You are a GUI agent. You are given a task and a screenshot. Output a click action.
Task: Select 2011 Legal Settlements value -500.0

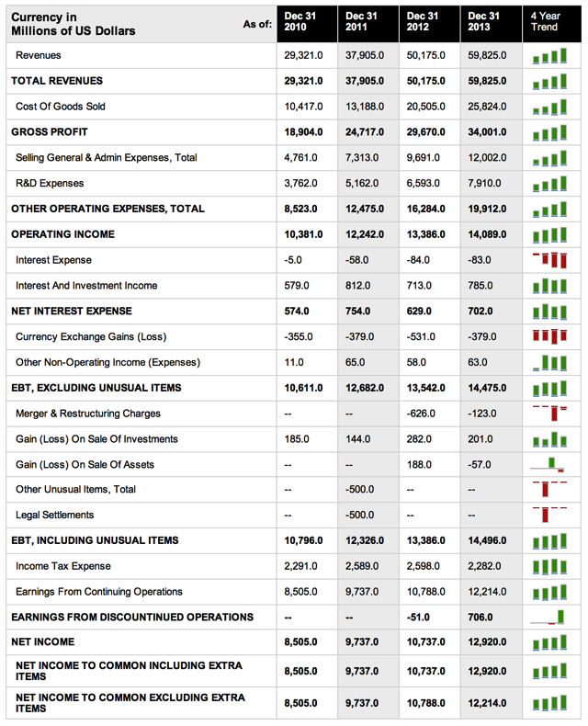360,515
